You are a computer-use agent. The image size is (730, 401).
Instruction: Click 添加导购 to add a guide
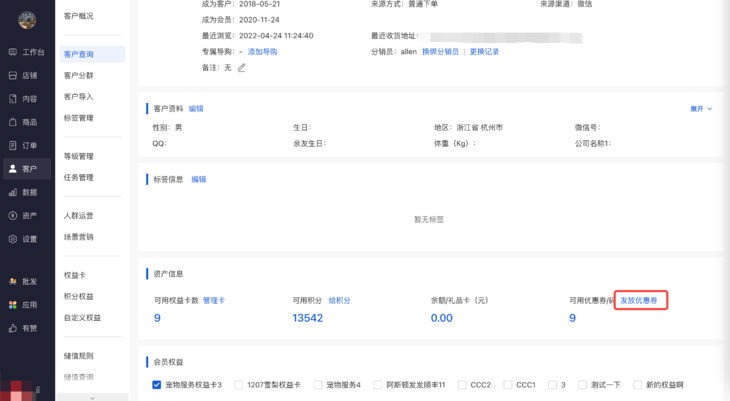[262, 52]
